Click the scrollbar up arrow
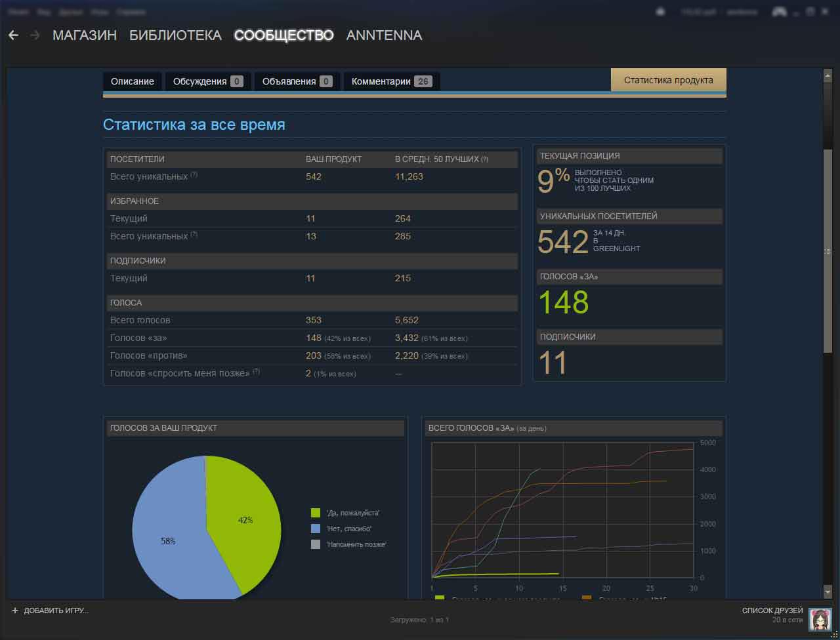This screenshot has height=640, width=840. pyautogui.click(x=828, y=75)
